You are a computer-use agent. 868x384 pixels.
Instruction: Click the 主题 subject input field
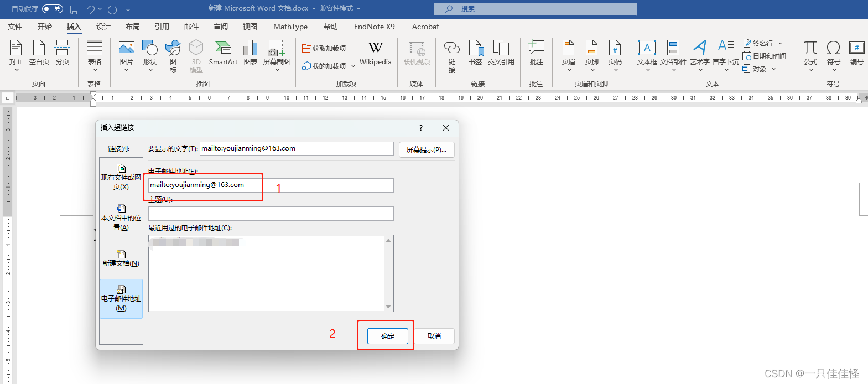tap(271, 214)
